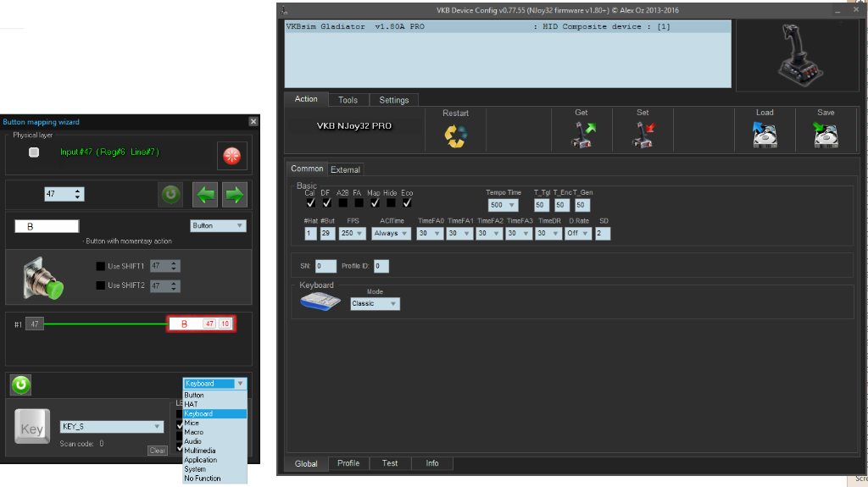Enable the FA checkbox

click(359, 203)
